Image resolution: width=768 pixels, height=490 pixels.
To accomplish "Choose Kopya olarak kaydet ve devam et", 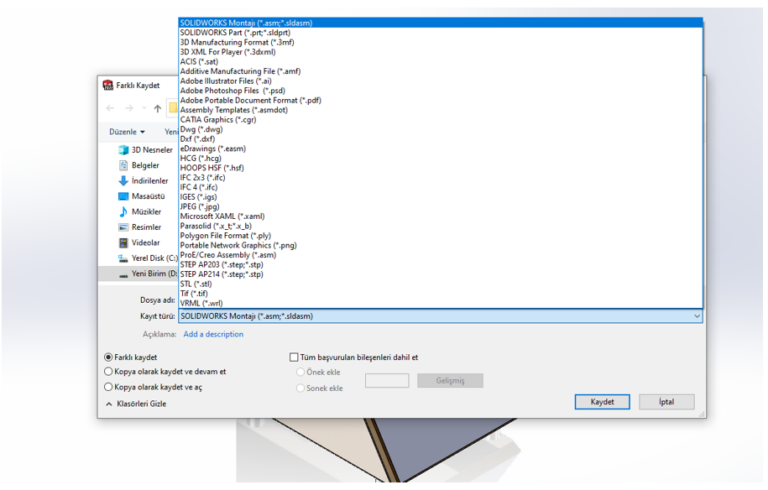I will click(109, 371).
